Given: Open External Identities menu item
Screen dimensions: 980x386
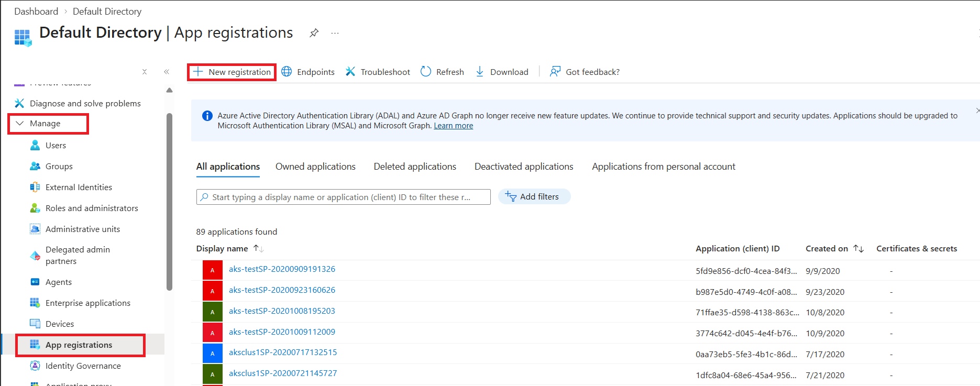Looking at the screenshot, I should click(79, 187).
